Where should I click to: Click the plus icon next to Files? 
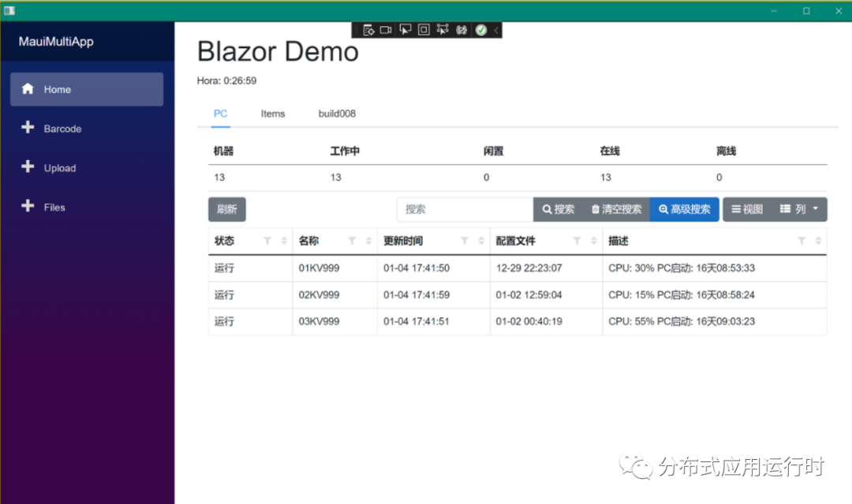point(28,206)
